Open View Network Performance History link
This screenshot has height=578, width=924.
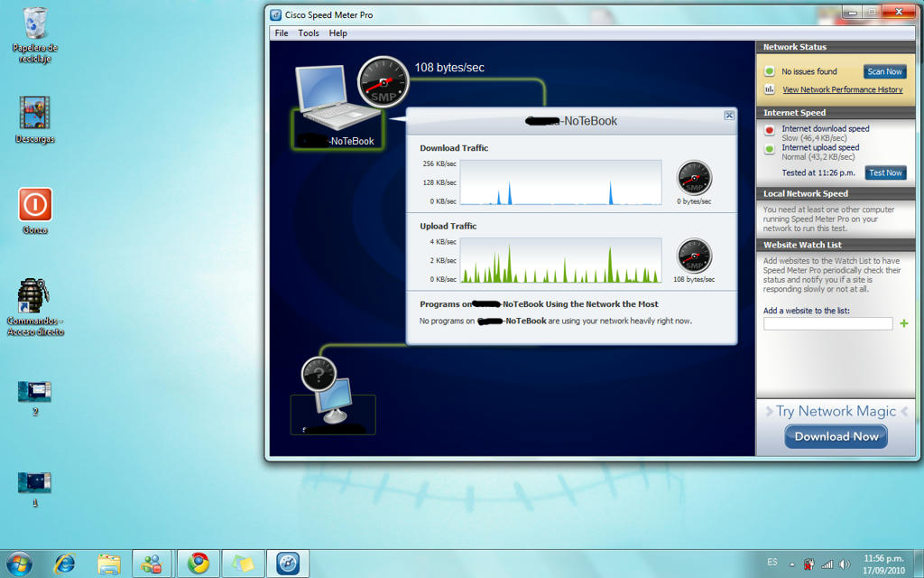click(842, 89)
